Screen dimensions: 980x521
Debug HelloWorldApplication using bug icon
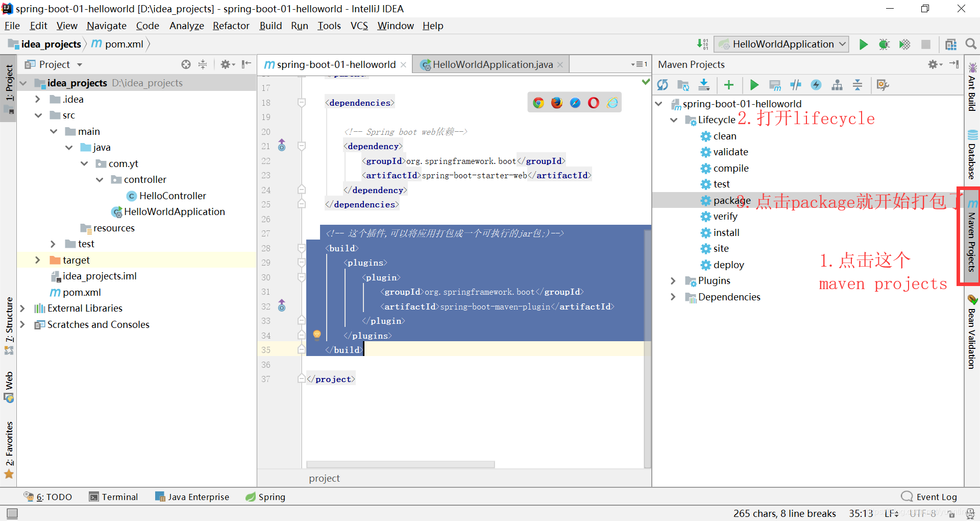(x=884, y=44)
